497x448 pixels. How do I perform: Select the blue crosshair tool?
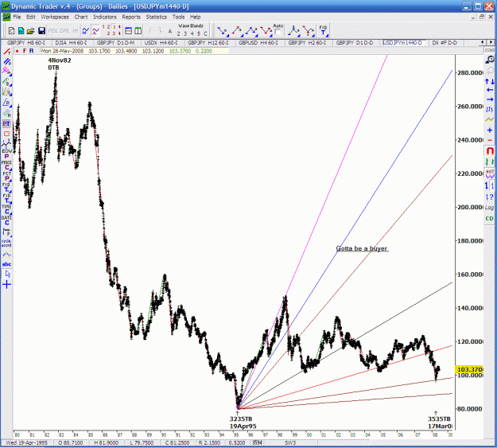tap(6, 285)
